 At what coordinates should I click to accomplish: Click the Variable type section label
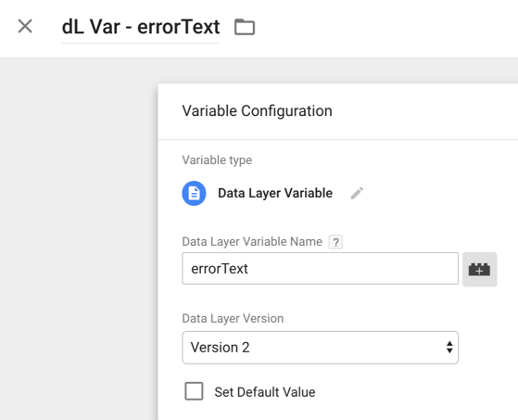(217, 160)
